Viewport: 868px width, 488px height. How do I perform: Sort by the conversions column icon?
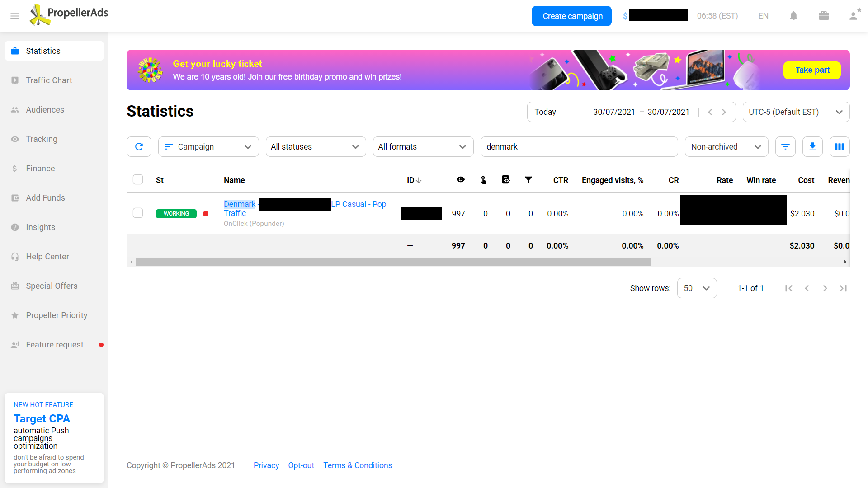coord(506,180)
